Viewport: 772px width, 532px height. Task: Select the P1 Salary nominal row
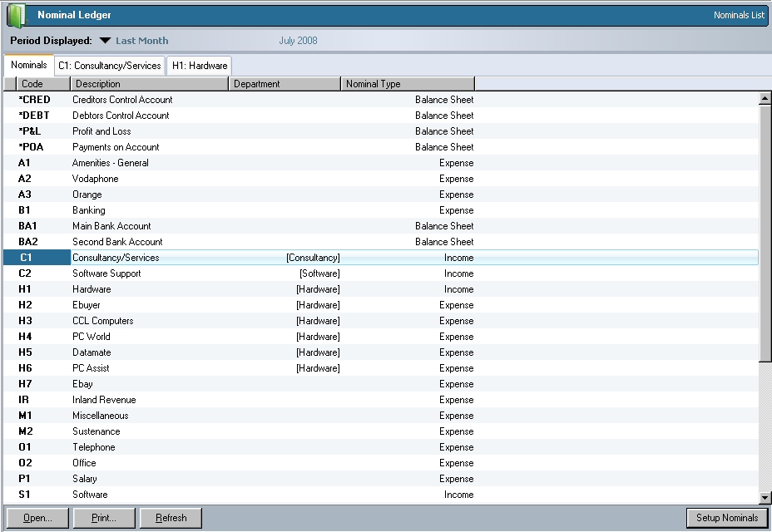point(84,479)
